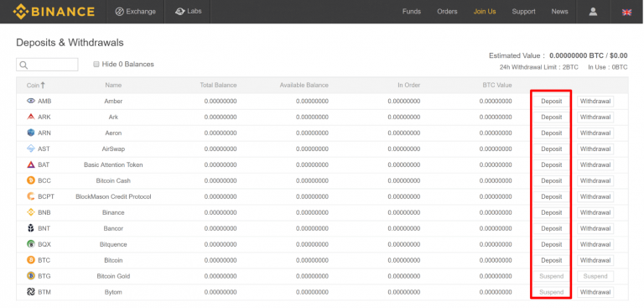Open the user account profile icon
The image size is (644, 308).
(593, 12)
